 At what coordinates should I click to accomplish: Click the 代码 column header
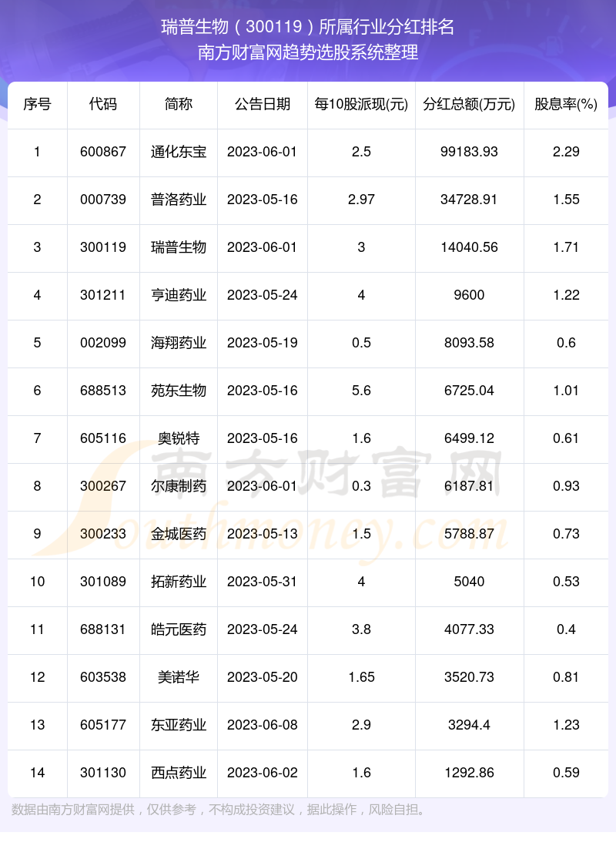[x=103, y=104]
